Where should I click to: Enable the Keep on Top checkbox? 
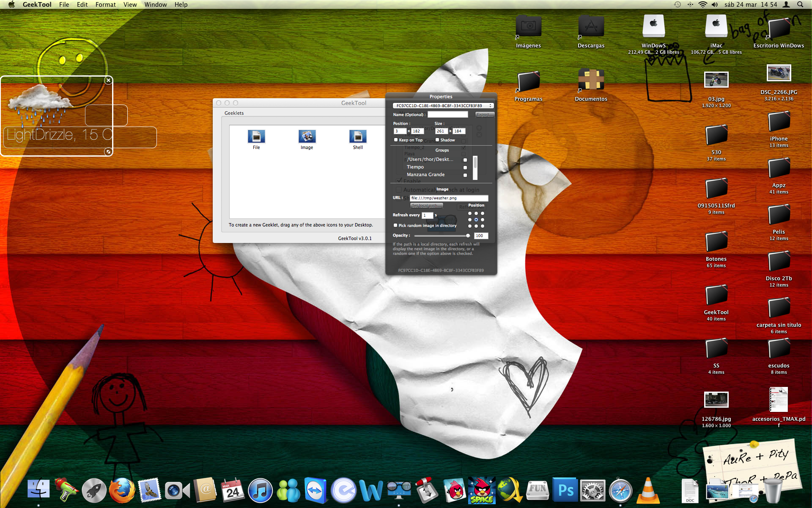pyautogui.click(x=396, y=140)
